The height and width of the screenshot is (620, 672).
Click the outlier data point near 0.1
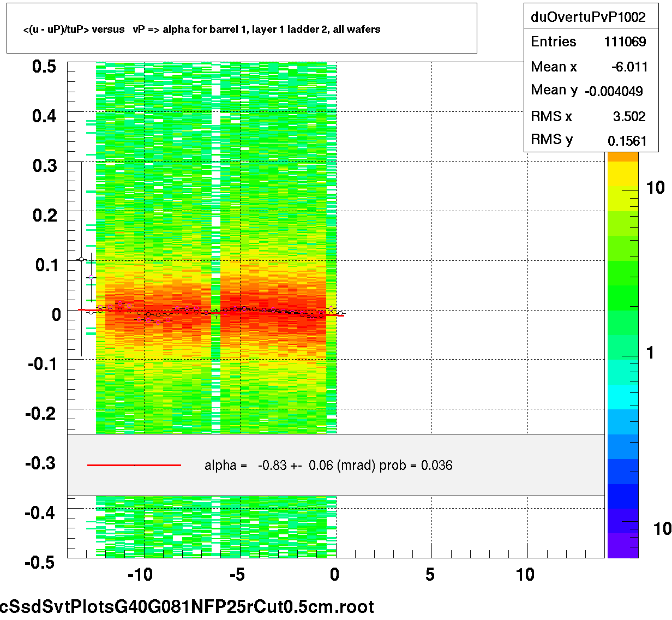click(x=81, y=259)
